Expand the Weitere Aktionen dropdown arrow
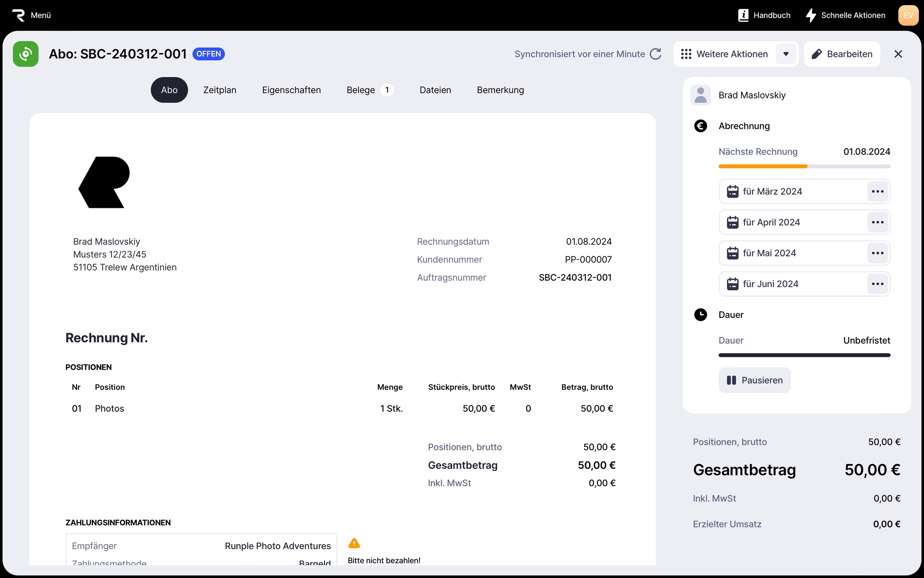 (x=786, y=54)
